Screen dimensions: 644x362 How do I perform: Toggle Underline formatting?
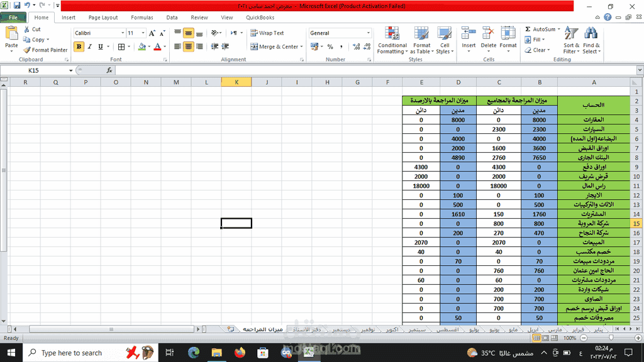click(100, 47)
